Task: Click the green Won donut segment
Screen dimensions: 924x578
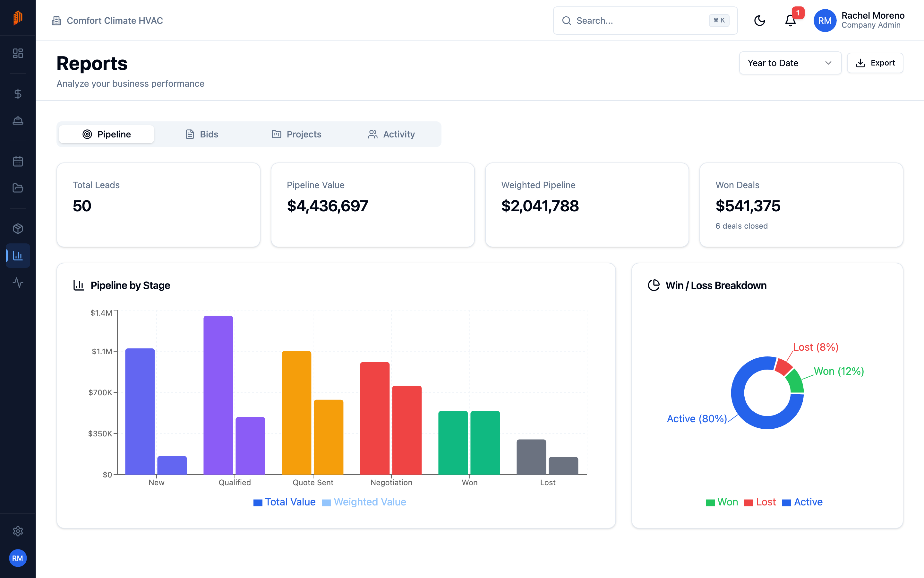Action: click(796, 381)
